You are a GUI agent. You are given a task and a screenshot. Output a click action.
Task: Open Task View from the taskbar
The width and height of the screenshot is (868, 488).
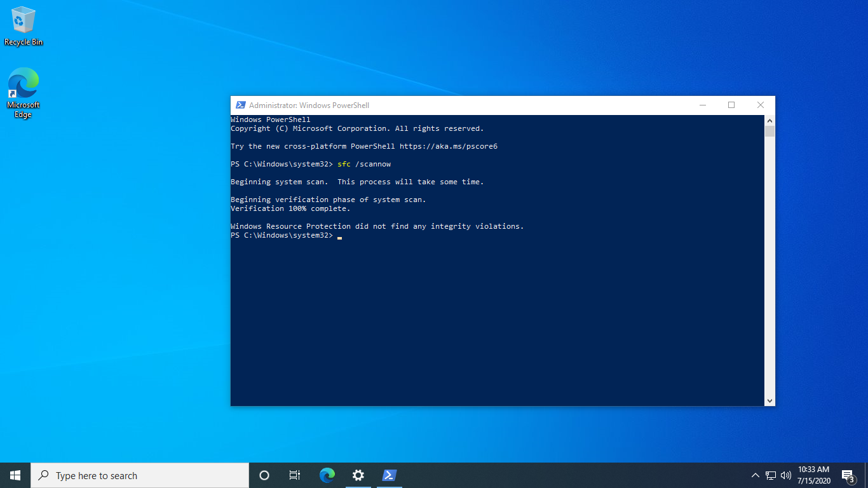point(295,475)
